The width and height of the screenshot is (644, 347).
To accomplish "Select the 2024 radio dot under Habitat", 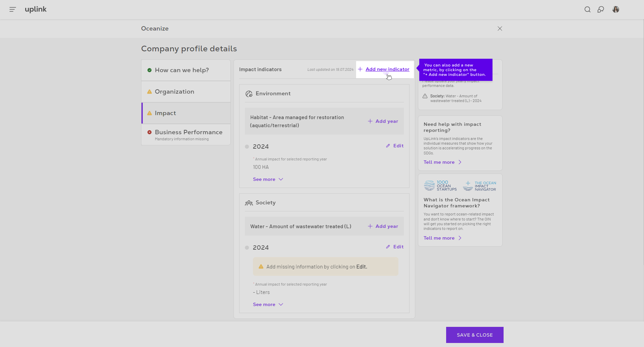I will 247,147.
